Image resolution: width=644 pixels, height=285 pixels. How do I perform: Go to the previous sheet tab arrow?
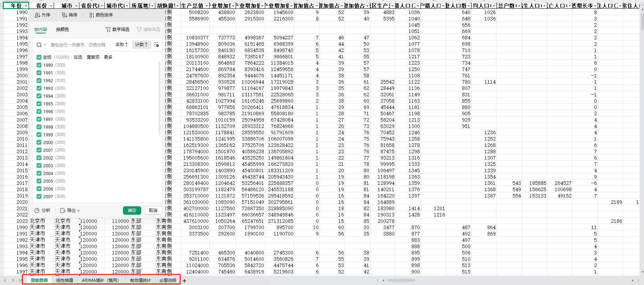5,280
